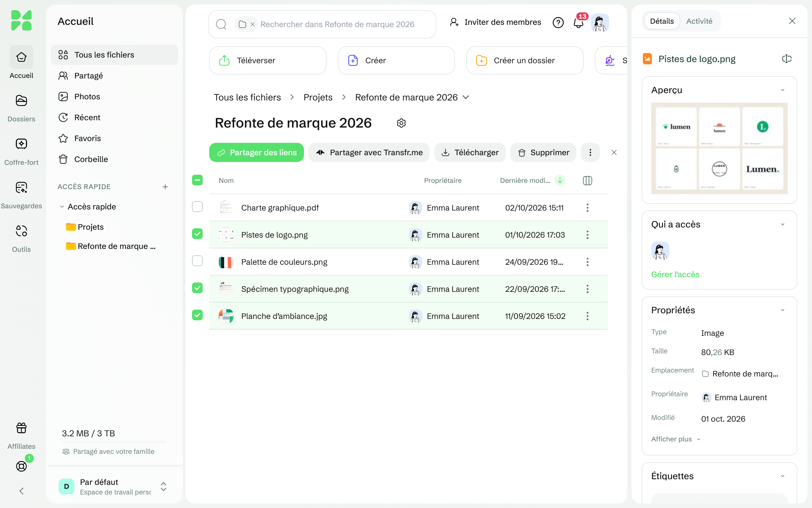The height and width of the screenshot is (508, 812).
Task: Toggle the select-all checkbox in header
Action: click(197, 180)
